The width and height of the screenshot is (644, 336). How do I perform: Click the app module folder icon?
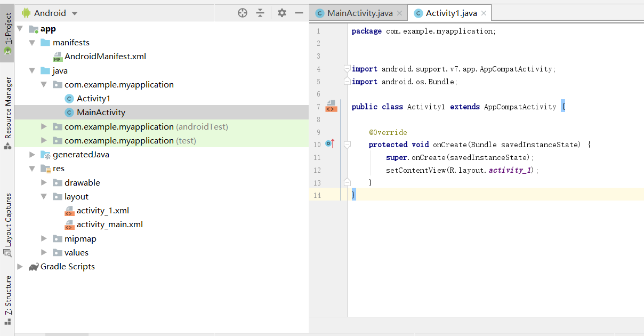[x=34, y=29]
